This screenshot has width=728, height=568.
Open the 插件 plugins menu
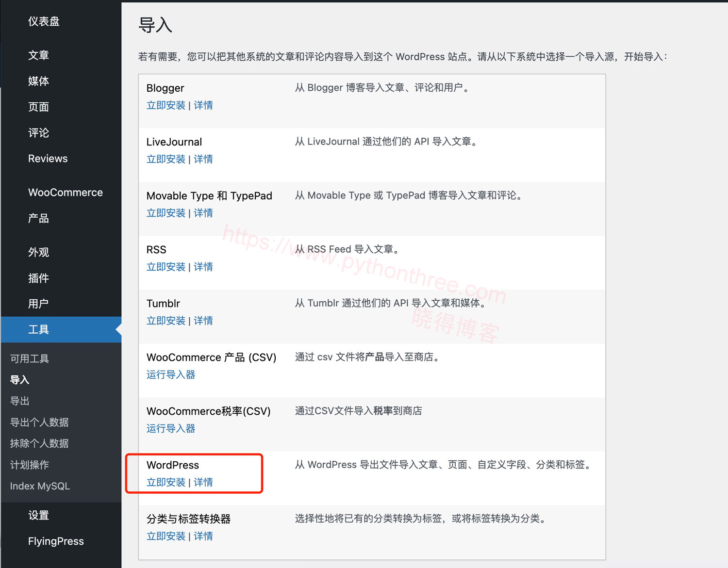38,278
